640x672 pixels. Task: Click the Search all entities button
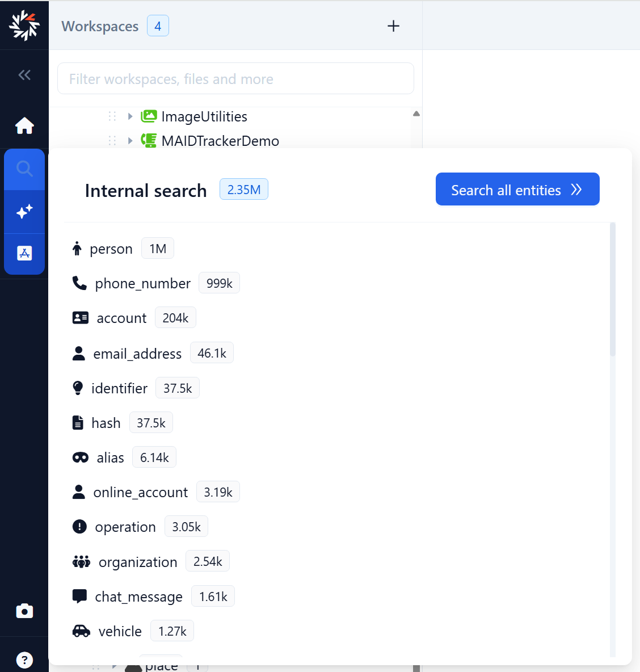tap(517, 190)
